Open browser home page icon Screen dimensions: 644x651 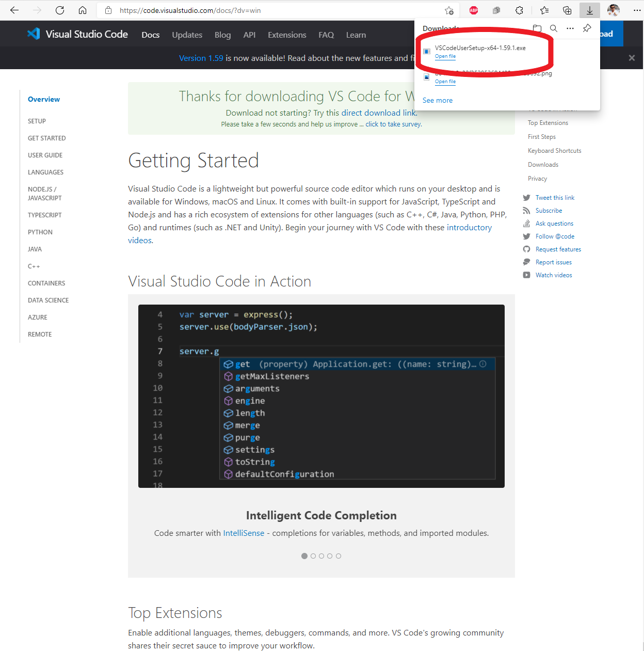[83, 10]
